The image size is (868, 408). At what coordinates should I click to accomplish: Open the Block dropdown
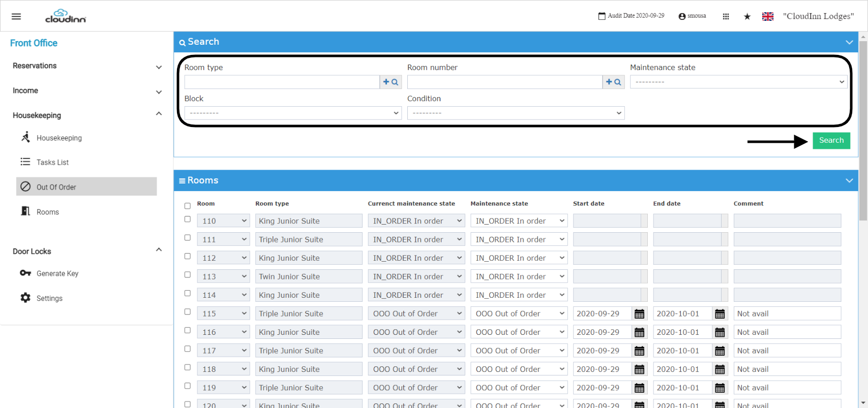tap(293, 113)
